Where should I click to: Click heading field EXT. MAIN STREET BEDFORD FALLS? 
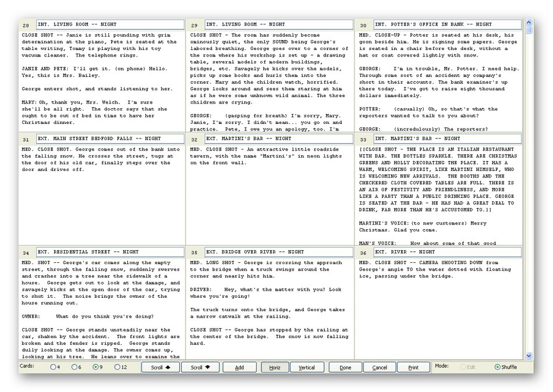pyautogui.click(x=110, y=138)
